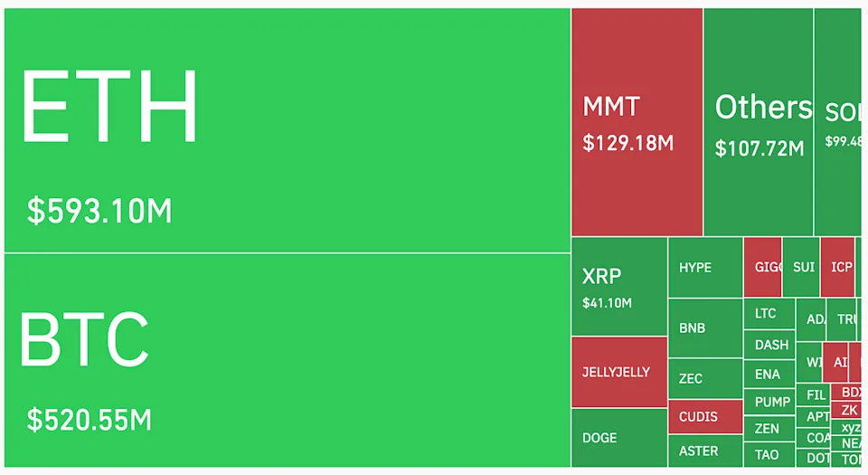Click the ETH tile in the heatmap
The height and width of the screenshot is (475, 868).
click(288, 131)
